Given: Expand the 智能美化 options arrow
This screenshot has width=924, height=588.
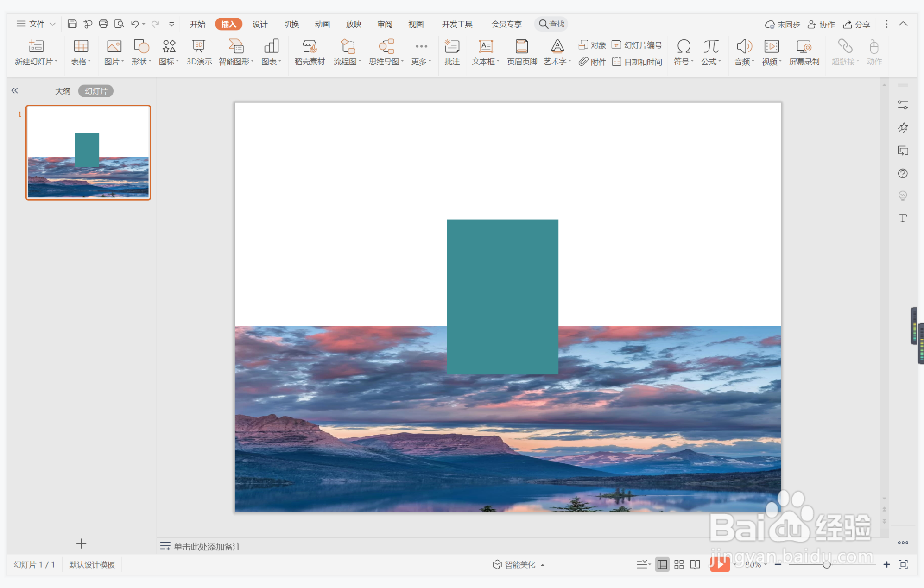Looking at the screenshot, I should pos(543,565).
